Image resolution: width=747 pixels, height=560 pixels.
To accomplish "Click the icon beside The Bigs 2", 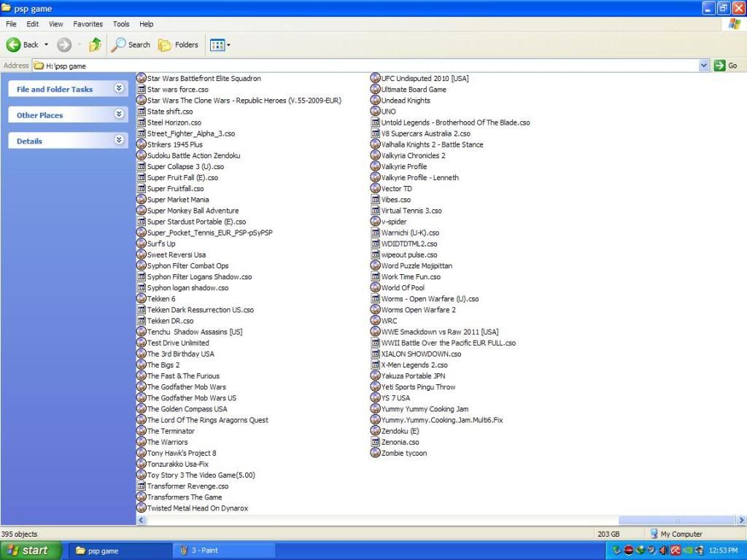I will coord(141,365).
